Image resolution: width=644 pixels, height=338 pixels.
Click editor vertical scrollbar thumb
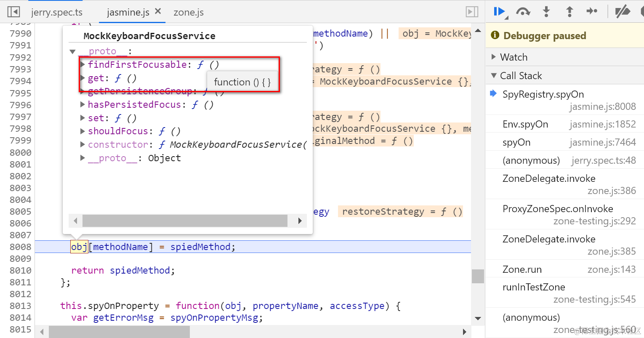pyautogui.click(x=478, y=277)
